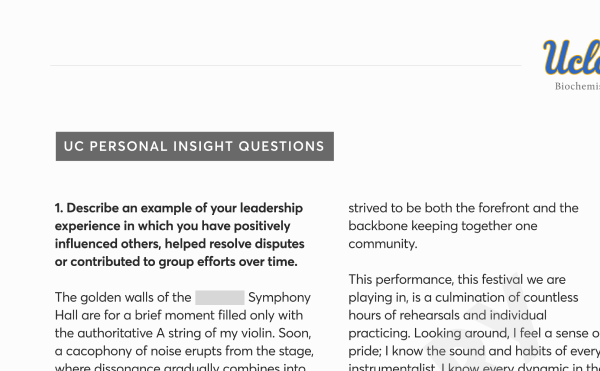Click the UC PERSONAL INSIGHT QUESTIONS banner
This screenshot has height=371, width=600.
[x=195, y=146]
